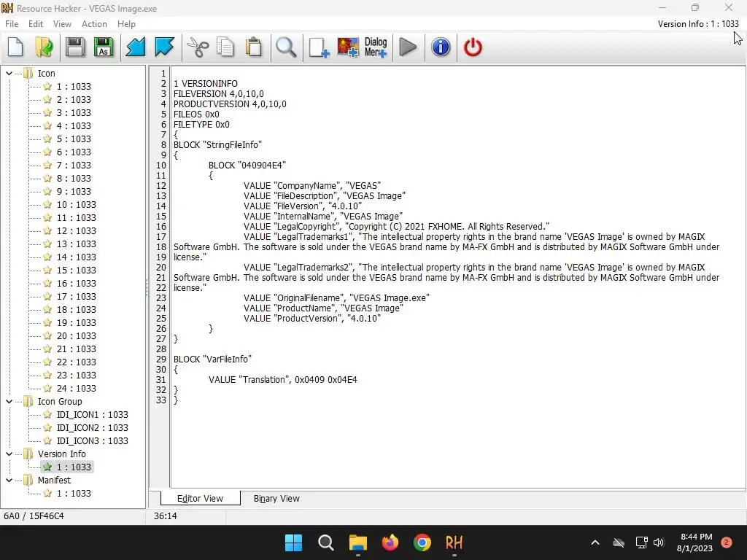
Task: Select icon resource 20 : 1033
Action: 76,335
